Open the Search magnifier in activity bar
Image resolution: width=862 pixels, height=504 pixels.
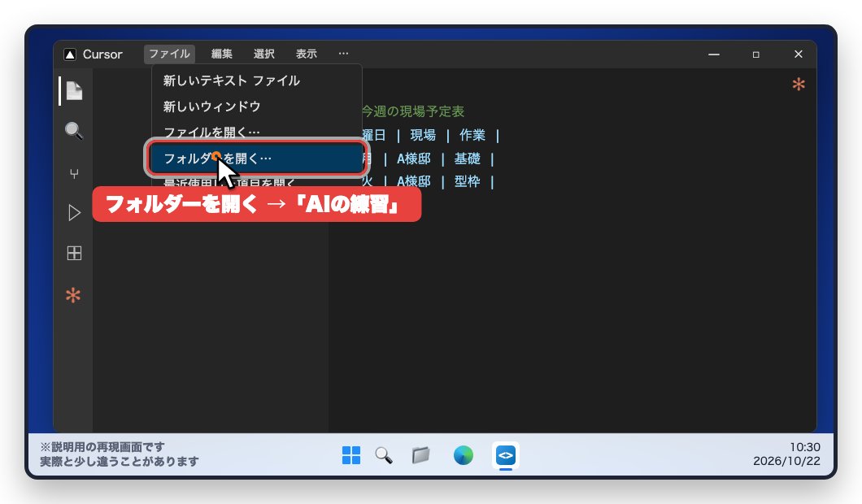pos(74,131)
